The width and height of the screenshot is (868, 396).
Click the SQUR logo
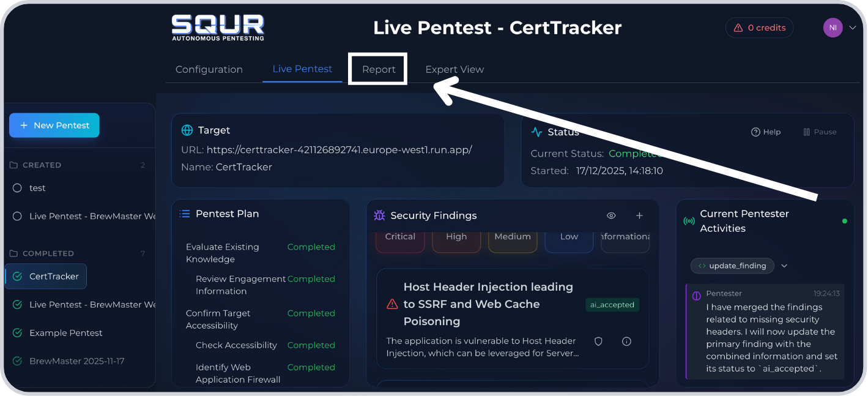point(218,27)
